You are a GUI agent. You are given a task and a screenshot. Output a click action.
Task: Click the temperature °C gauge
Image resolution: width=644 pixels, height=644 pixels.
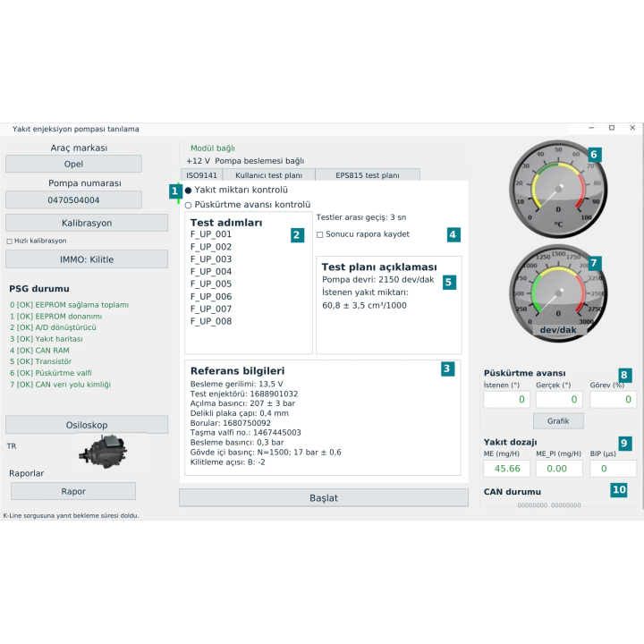pyautogui.click(x=558, y=190)
